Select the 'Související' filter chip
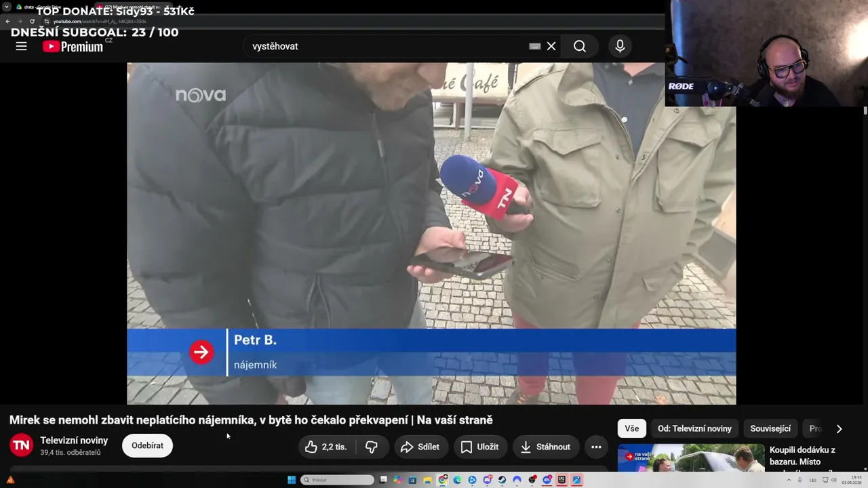This screenshot has width=868, height=488. click(770, 428)
